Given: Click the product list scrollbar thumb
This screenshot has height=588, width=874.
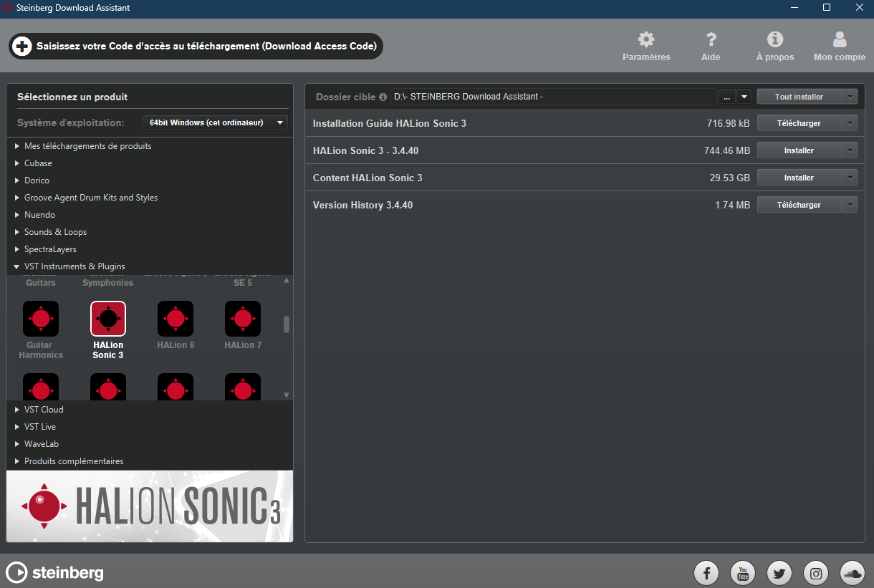Looking at the screenshot, I should pyautogui.click(x=287, y=324).
